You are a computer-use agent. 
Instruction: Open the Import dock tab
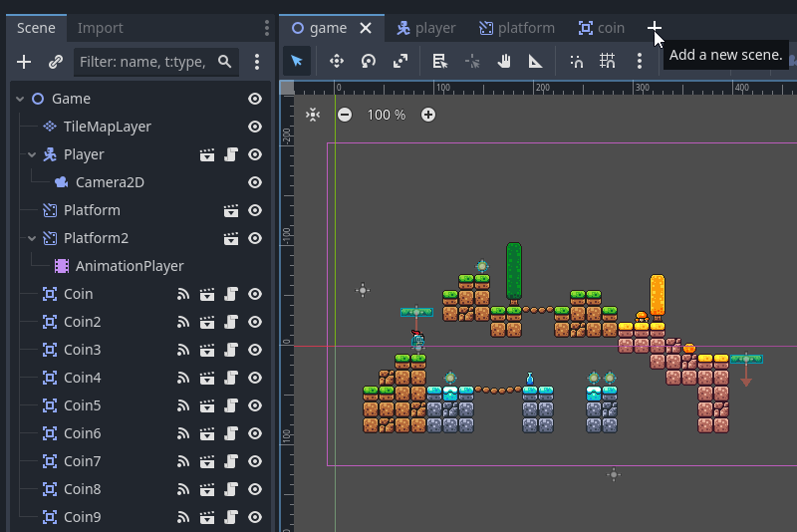point(101,28)
